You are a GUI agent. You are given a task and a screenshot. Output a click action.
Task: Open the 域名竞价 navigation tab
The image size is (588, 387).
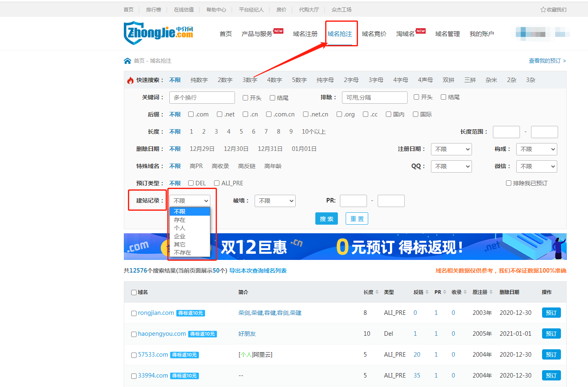(374, 34)
